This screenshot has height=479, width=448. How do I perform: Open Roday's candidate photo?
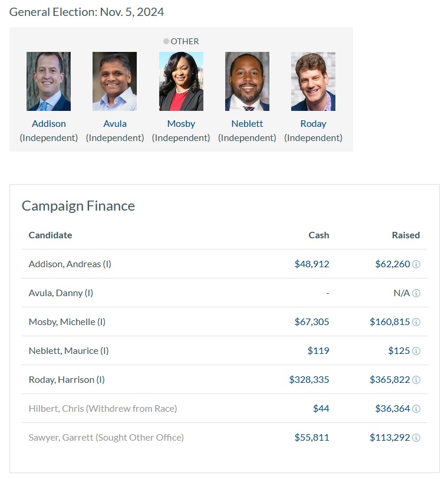click(x=313, y=81)
